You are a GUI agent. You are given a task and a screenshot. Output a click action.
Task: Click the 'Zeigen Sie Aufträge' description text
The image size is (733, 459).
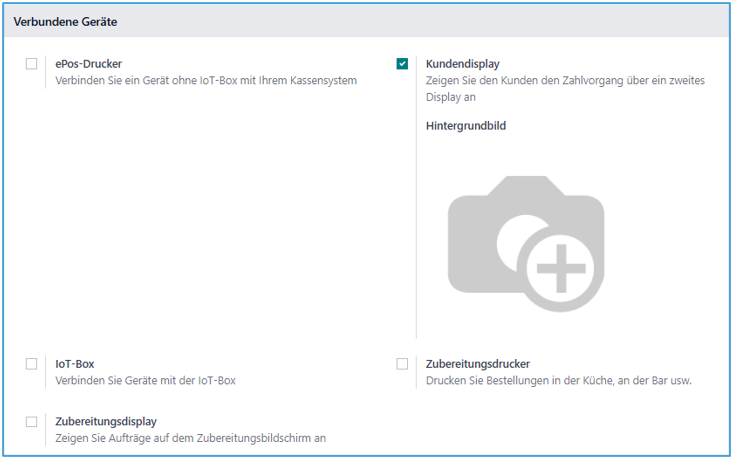point(190,439)
